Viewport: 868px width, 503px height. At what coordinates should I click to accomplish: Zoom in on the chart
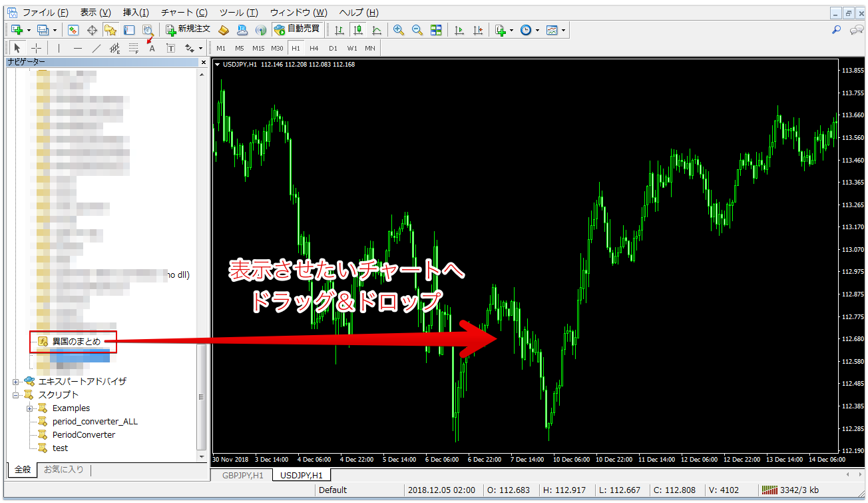tap(399, 29)
